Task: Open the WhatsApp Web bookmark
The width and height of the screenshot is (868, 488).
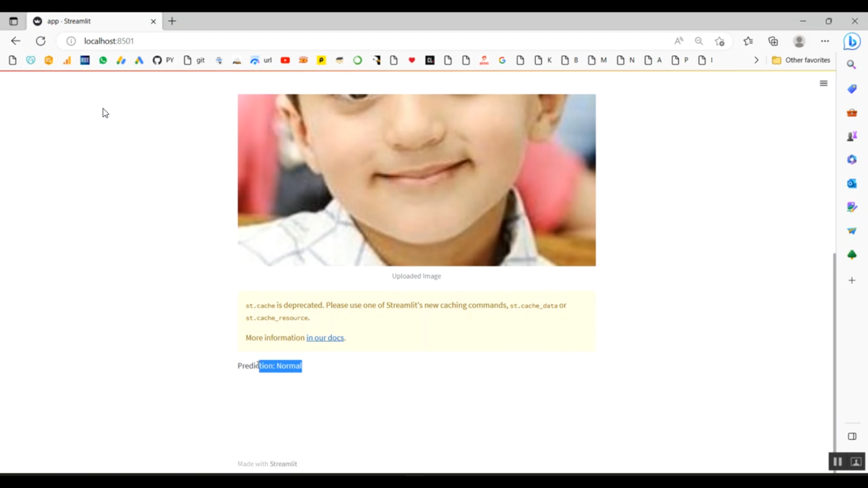Action: (102, 60)
